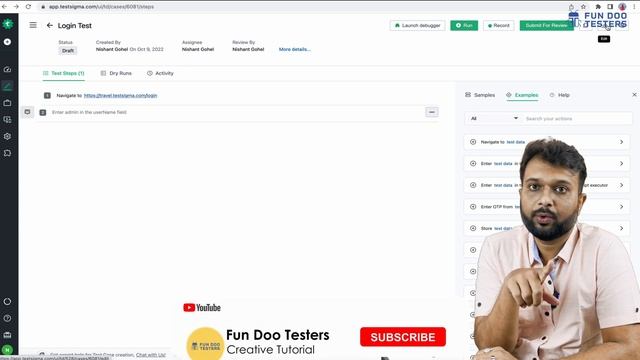Viewport: 640px width, 360px height.
Task: Open the browser profile avatar
Action: click(622, 7)
